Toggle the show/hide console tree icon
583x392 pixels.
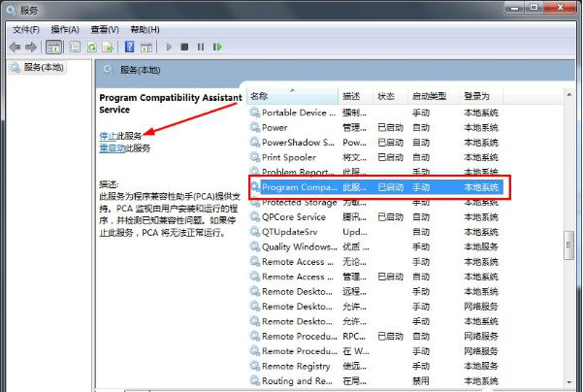point(54,47)
